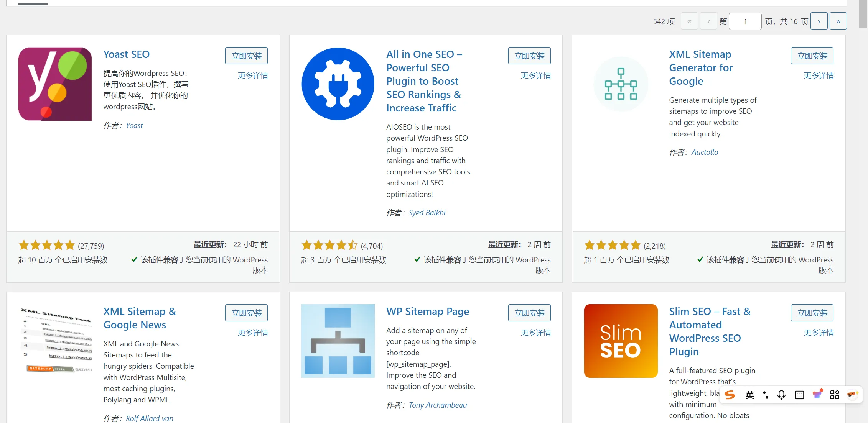Screen dimensions: 868x423
Task: Open XML Sitemap Generator for Google title
Action: [701, 67]
